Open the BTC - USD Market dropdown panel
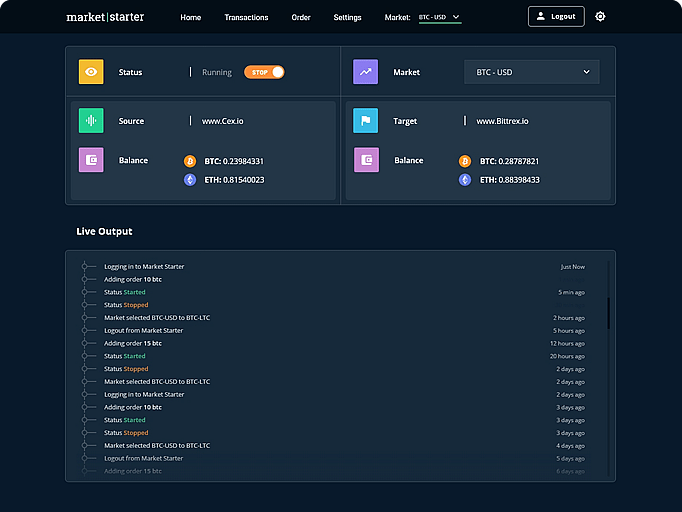The image size is (682, 512). (532, 72)
